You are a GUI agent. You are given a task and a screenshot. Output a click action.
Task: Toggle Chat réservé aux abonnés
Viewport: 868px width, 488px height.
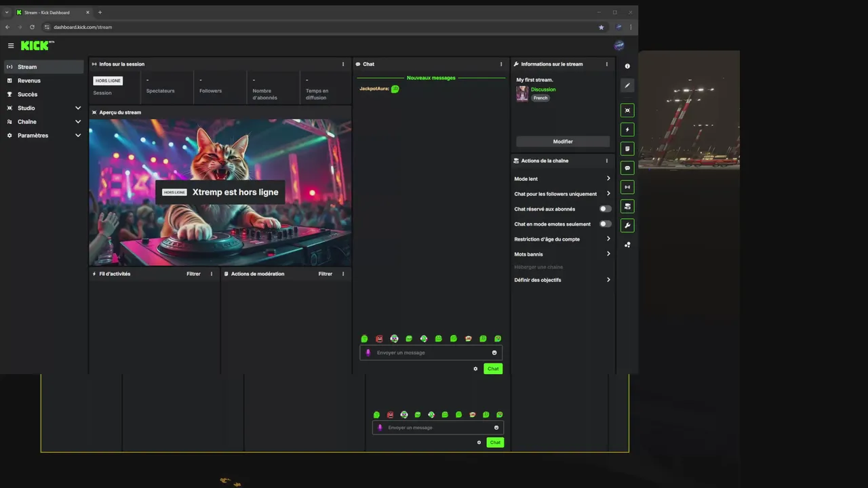605,209
